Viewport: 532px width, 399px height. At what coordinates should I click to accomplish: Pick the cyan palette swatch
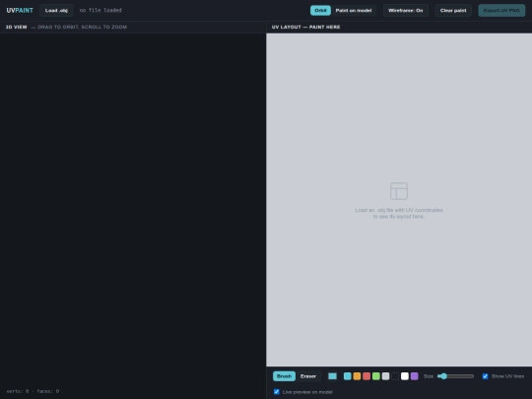click(348, 376)
